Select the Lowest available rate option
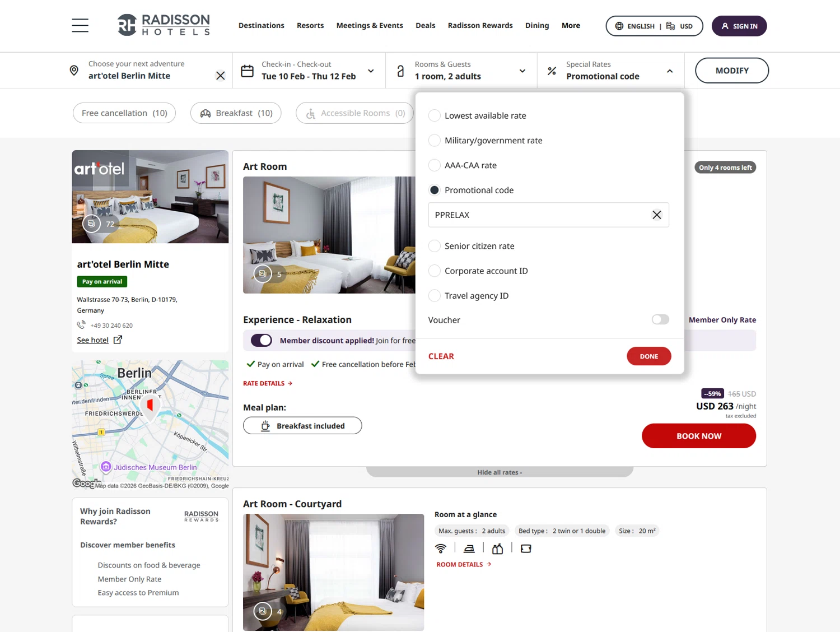 435,115
